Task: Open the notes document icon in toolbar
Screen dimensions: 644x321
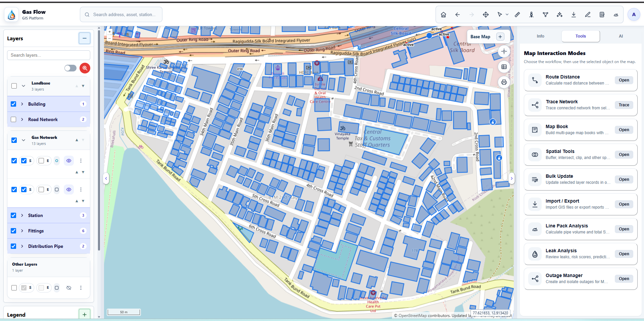Action: [x=602, y=15]
